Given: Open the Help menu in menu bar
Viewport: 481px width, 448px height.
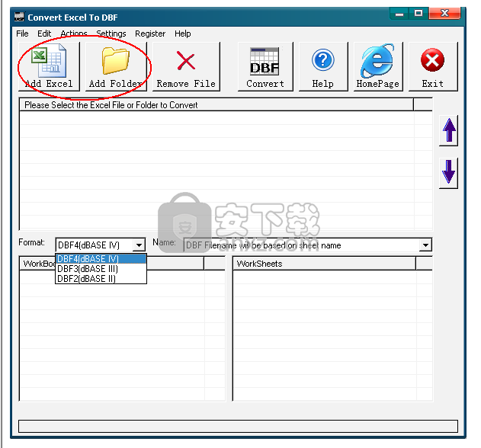Looking at the screenshot, I should pyautogui.click(x=183, y=34).
